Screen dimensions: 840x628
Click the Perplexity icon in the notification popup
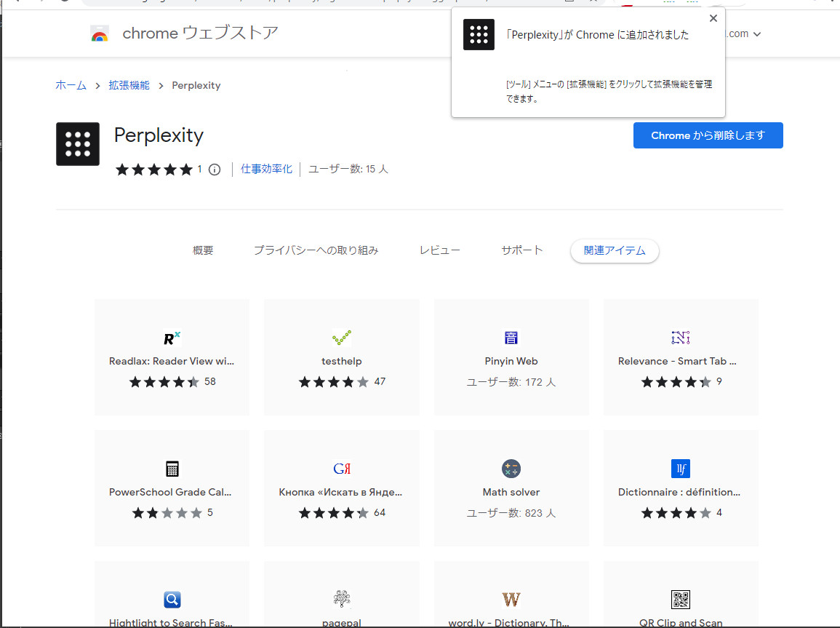coord(479,34)
